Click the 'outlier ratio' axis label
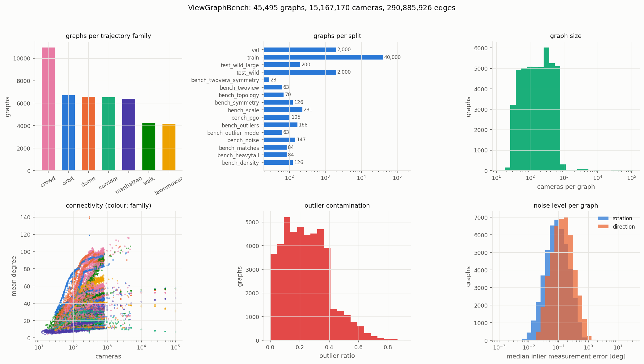 [337, 356]
